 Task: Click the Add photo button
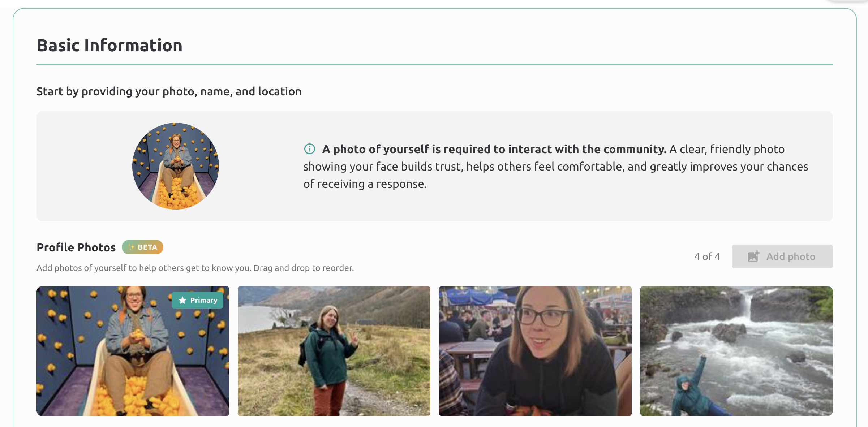tap(782, 256)
